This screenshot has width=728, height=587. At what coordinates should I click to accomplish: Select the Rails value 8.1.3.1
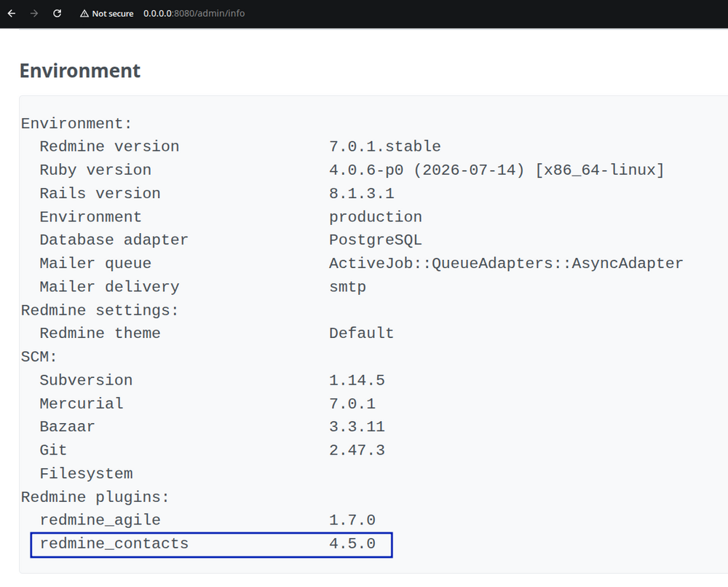[x=362, y=193]
